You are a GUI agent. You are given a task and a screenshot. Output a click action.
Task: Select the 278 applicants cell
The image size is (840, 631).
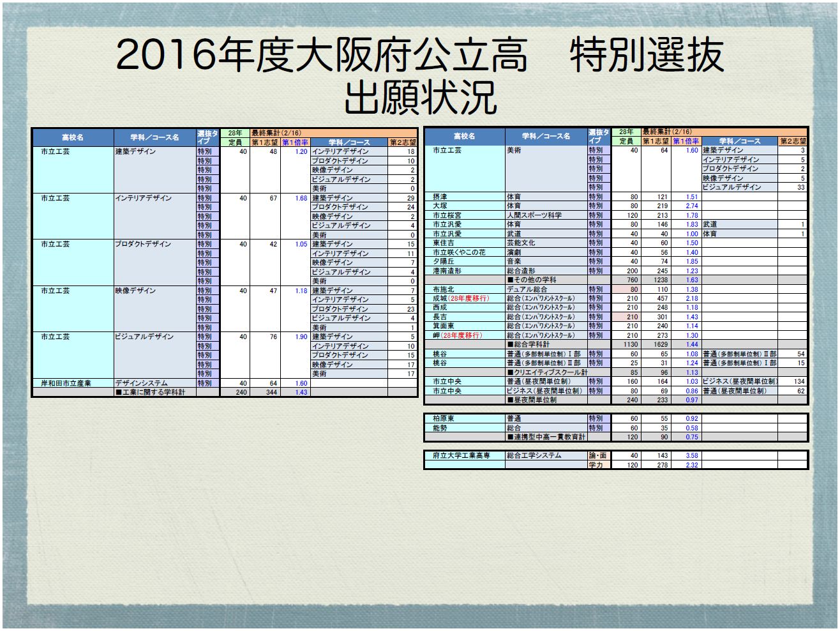pos(656,465)
